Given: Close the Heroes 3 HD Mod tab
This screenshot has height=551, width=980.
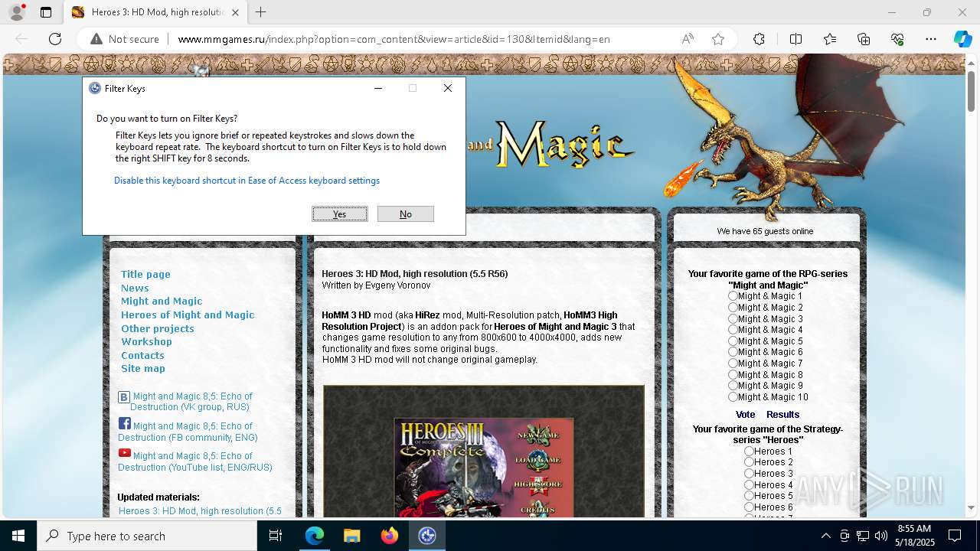Looking at the screenshot, I should point(236,12).
